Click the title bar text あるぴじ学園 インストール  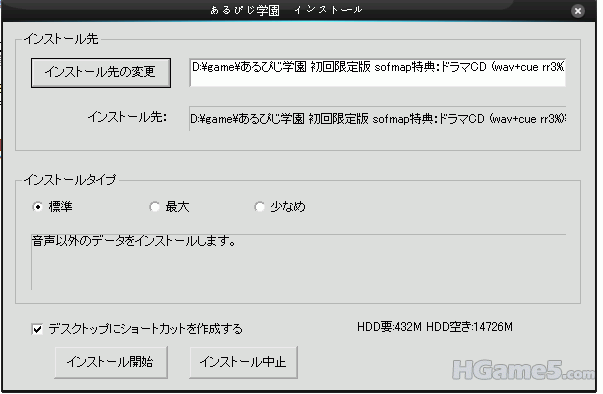(x=286, y=10)
